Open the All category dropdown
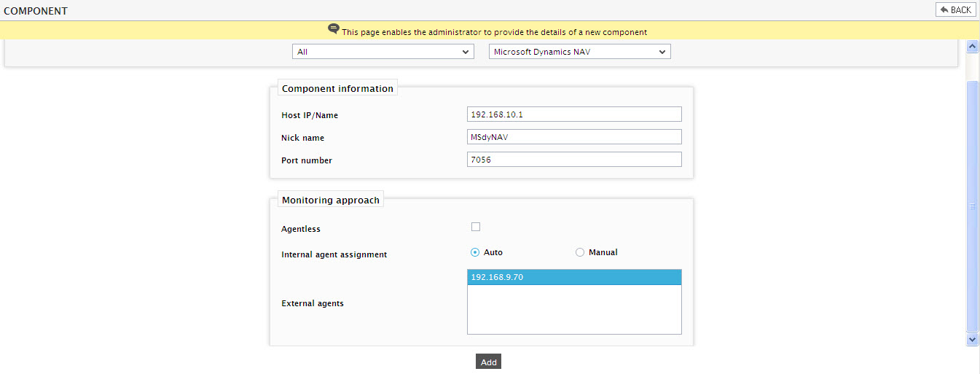980x374 pixels. (x=383, y=52)
